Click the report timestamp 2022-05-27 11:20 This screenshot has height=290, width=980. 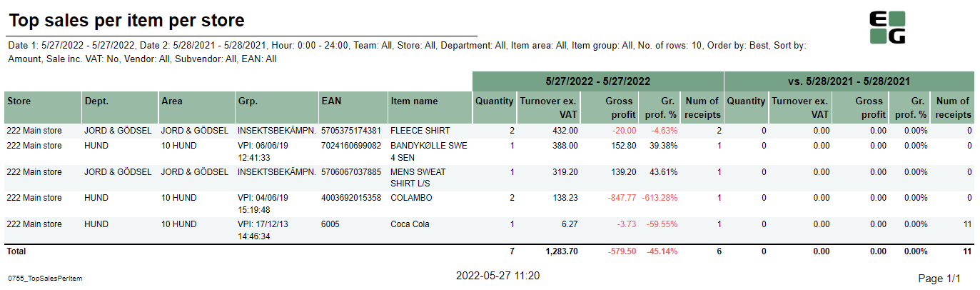(497, 276)
